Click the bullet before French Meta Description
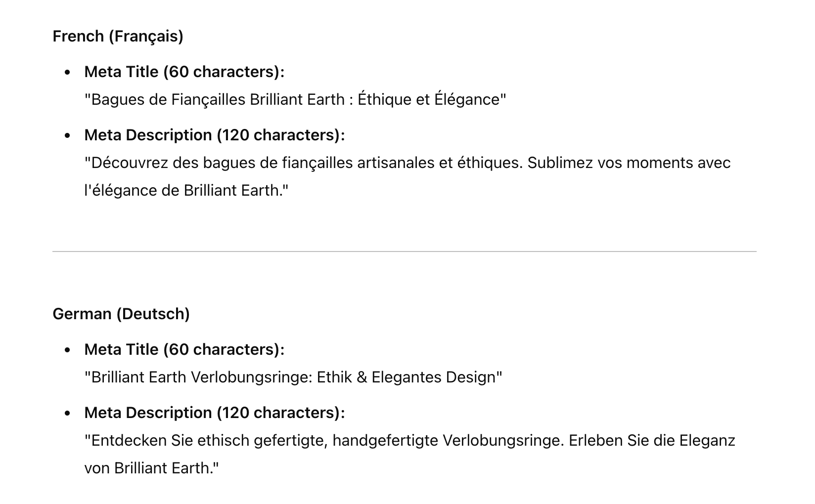 (x=68, y=135)
